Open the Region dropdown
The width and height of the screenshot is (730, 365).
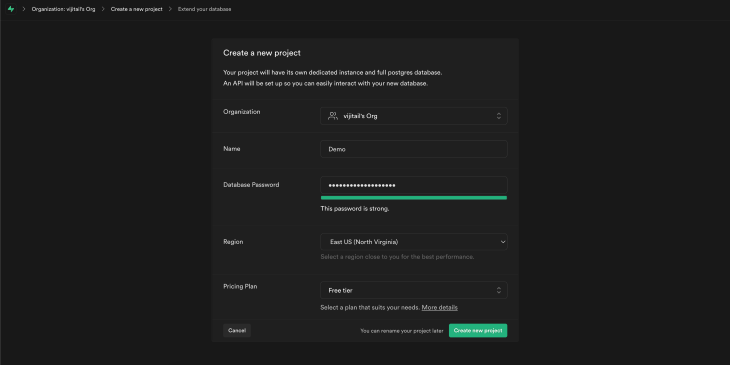413,242
